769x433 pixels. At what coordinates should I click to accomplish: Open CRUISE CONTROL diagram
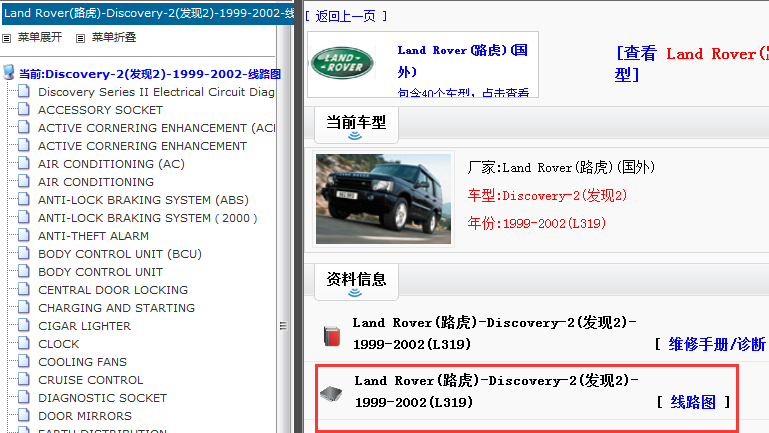pyautogui.click(x=91, y=380)
